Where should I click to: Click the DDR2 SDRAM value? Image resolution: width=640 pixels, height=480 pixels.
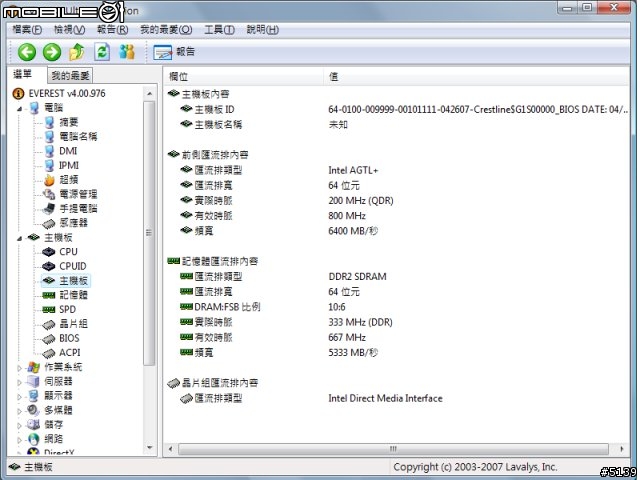[x=357, y=277]
